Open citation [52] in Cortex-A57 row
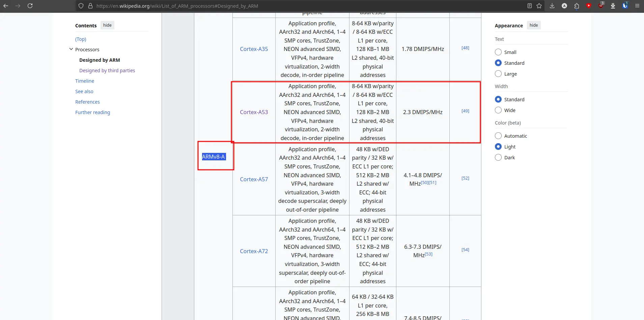This screenshot has height=320, width=644. pos(465,178)
